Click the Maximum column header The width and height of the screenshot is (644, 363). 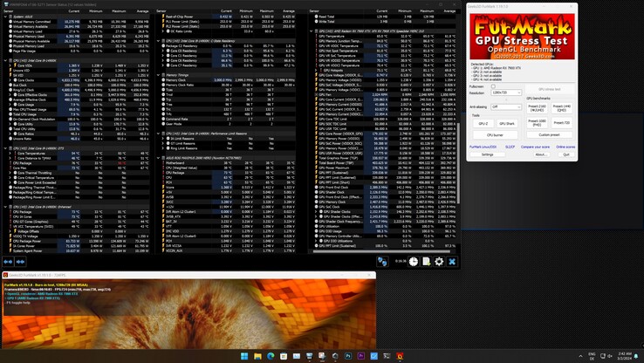click(x=114, y=11)
